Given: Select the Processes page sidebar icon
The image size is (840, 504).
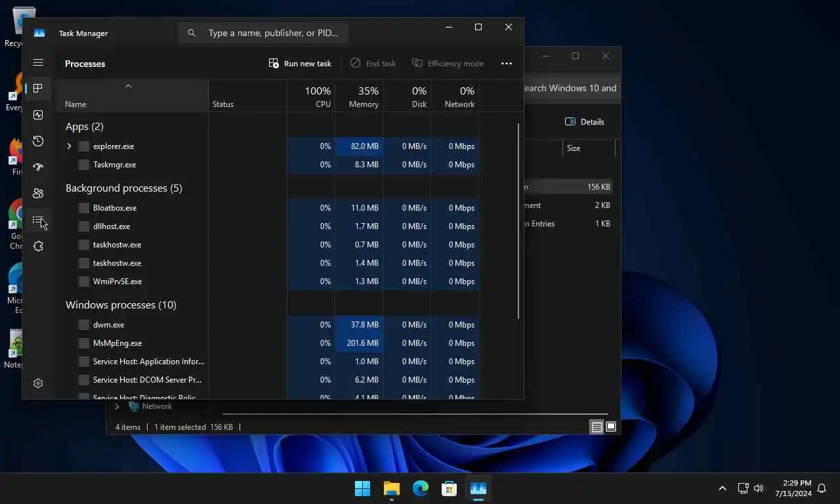Looking at the screenshot, I should click(x=38, y=89).
